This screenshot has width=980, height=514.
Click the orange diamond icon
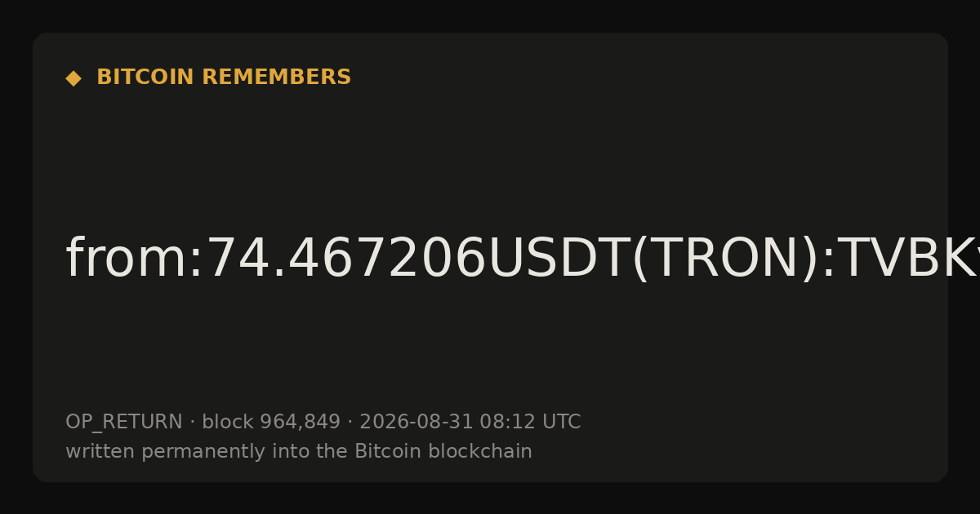73,78
